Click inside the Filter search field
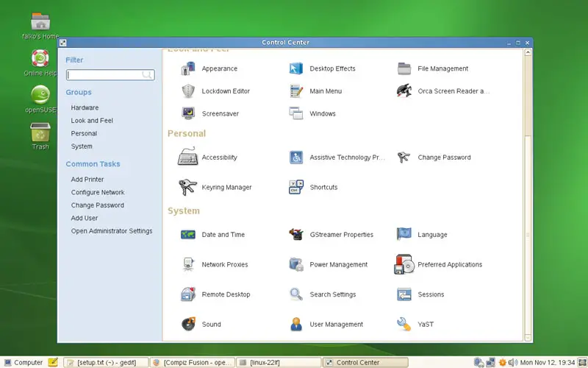 [x=110, y=75]
